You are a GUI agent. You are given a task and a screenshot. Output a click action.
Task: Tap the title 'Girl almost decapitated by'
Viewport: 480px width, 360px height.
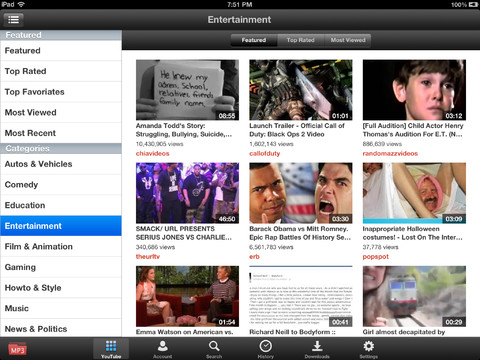(404, 332)
